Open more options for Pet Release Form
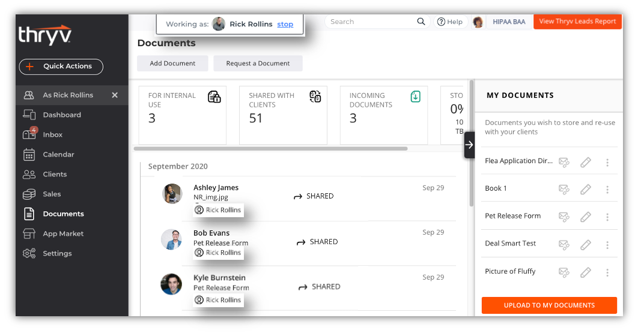 click(607, 217)
